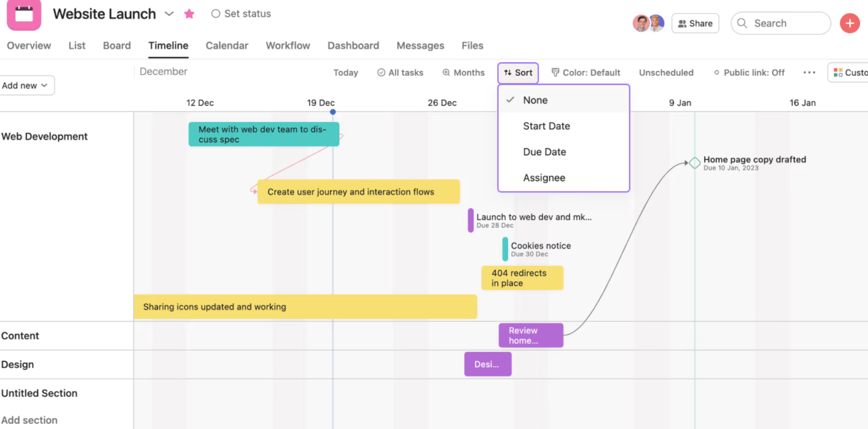Click the 9 Jan date header

coord(680,103)
